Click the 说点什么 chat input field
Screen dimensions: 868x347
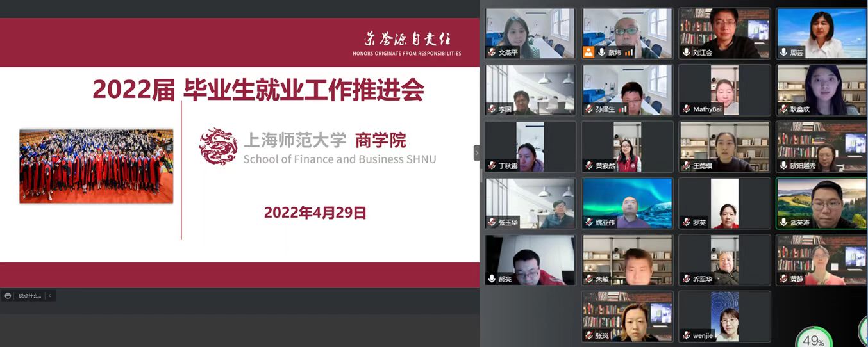pos(29,296)
